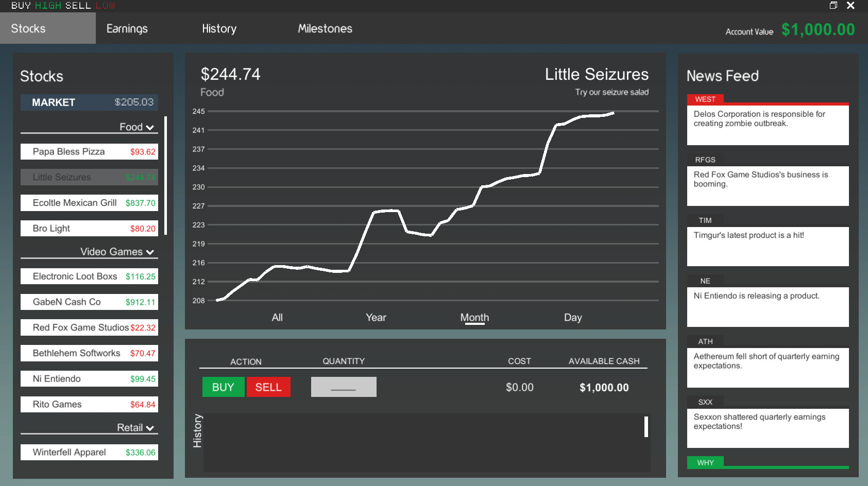Viewport: 868px width, 486px height.
Task: Switch chart range to Year
Action: [x=376, y=318]
